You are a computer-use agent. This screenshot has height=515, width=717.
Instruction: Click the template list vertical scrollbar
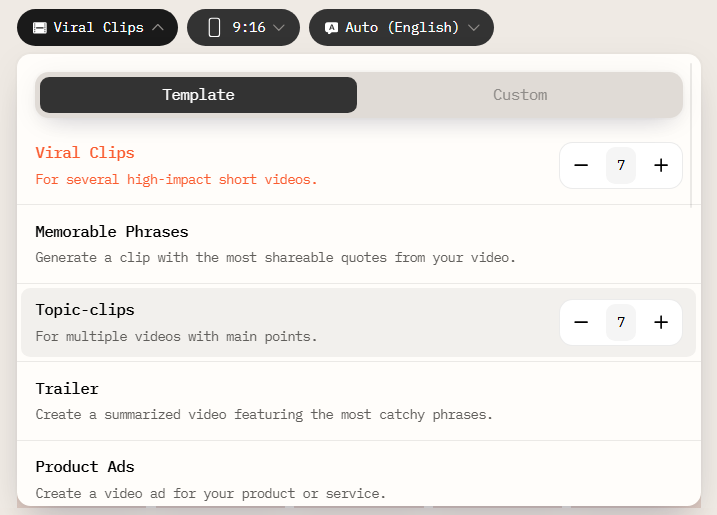[691, 135]
